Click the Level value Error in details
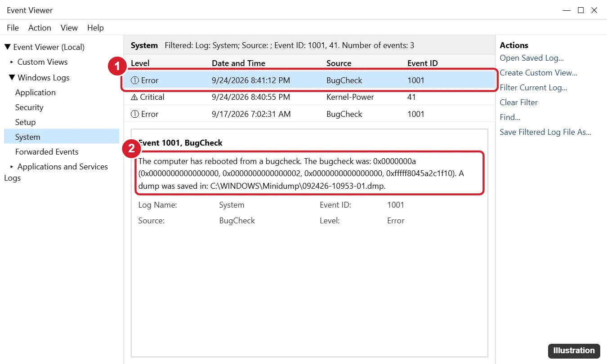 pos(396,221)
